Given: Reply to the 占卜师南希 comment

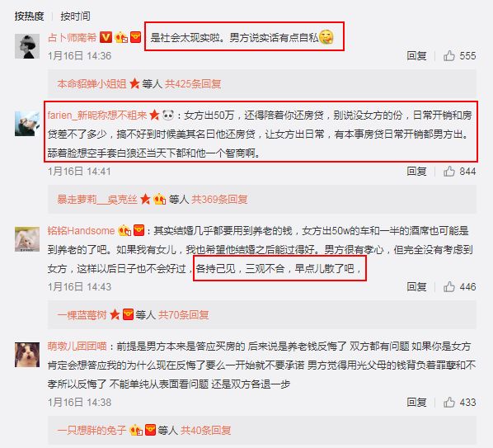Looking at the screenshot, I should [x=416, y=55].
